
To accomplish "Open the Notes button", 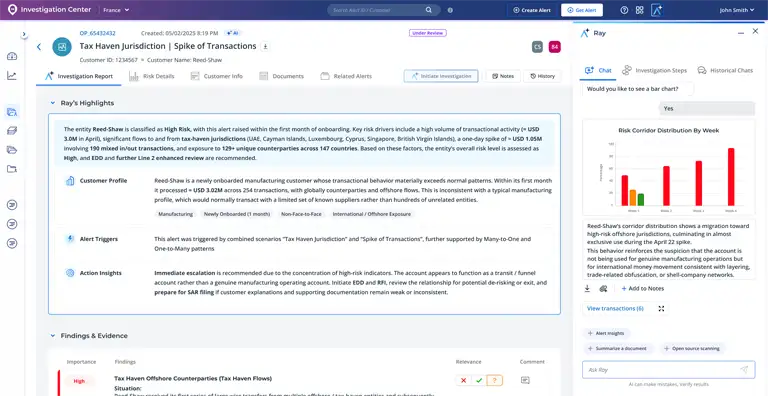I will (503, 76).
